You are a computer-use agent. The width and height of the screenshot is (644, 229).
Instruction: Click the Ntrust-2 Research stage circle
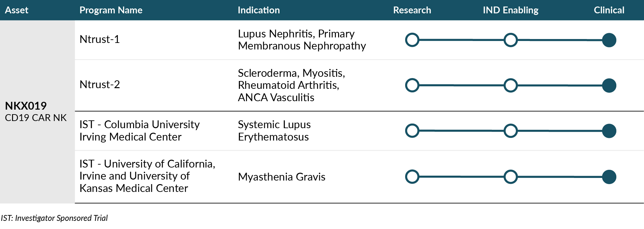coord(412,85)
